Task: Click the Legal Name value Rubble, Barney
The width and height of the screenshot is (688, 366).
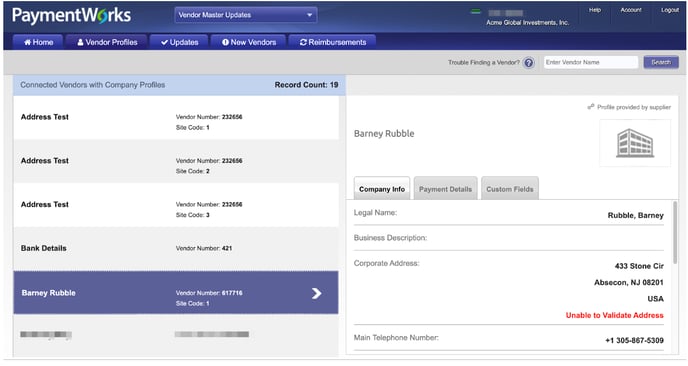Action: click(635, 215)
